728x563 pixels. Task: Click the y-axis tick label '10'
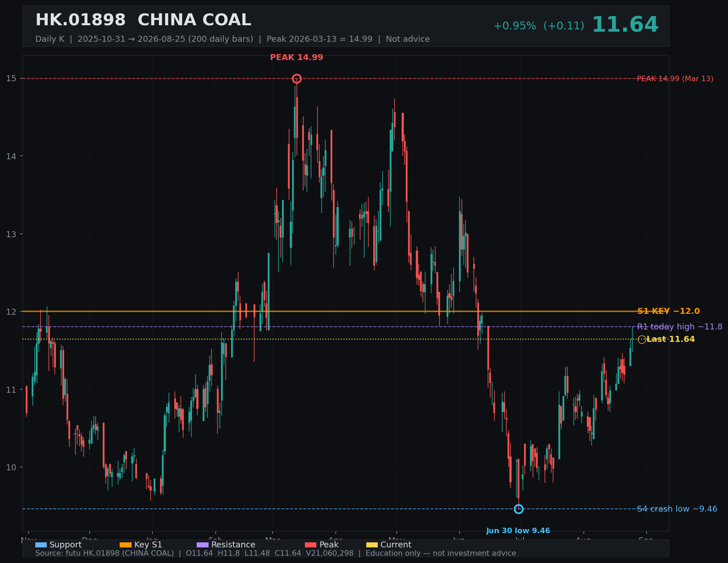(11, 467)
